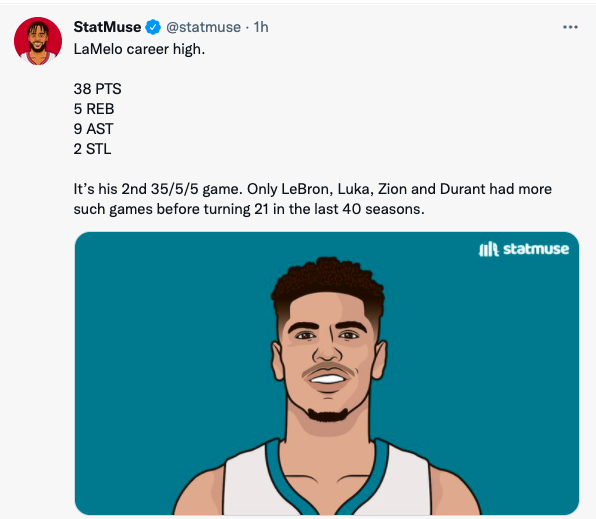
Task: Open the LaMelo illustration by clicking his face
Action: pyautogui.click(x=328, y=356)
